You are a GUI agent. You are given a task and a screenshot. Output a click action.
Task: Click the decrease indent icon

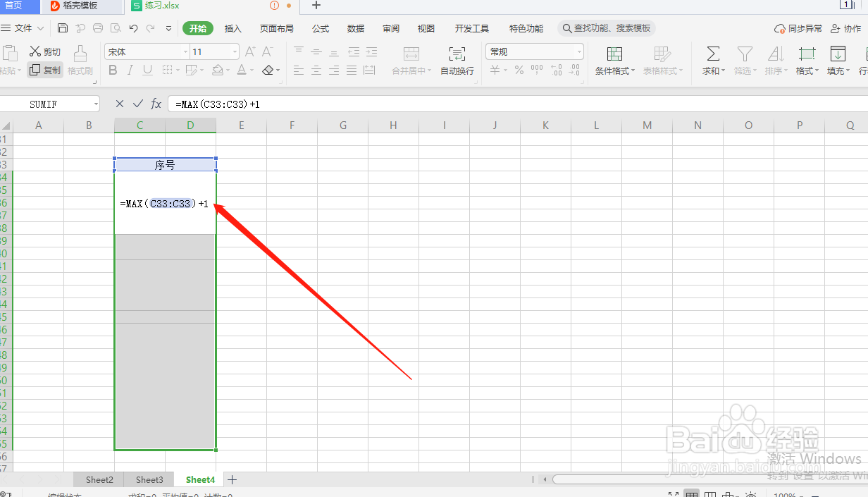[x=354, y=51]
